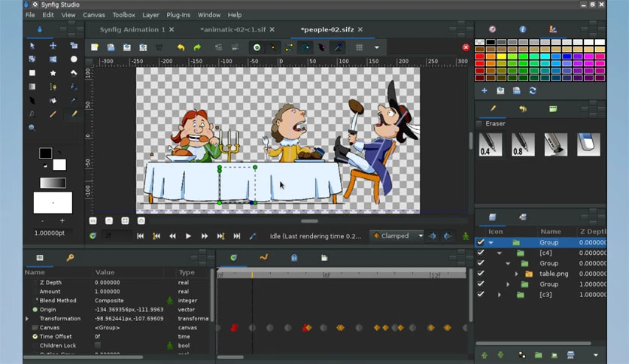Screen dimensions: 629x364
Task: Pick the 0.8 brush preset
Action: [x=523, y=144]
